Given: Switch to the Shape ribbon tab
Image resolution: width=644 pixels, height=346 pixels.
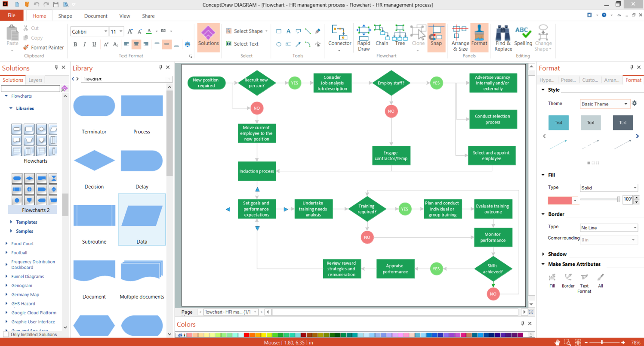Looking at the screenshot, I should pyautogui.click(x=65, y=16).
